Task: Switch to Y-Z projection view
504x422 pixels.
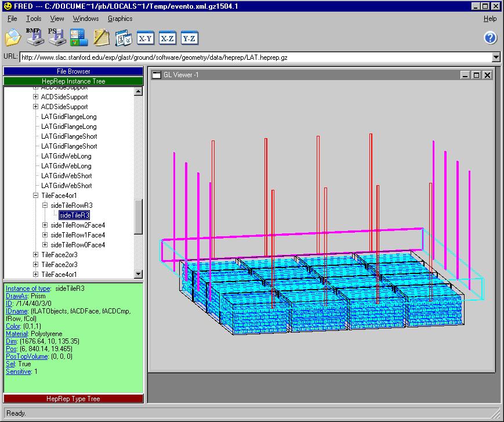Action: (189, 38)
